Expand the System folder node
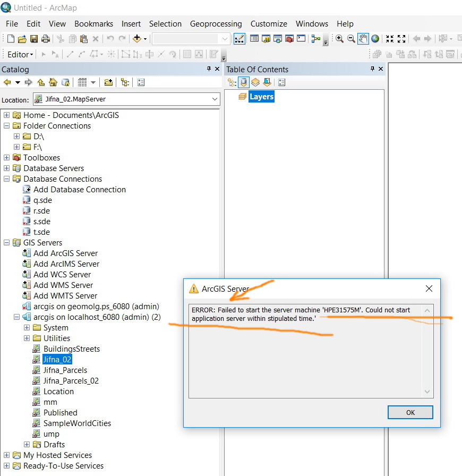462x476 pixels. coord(27,328)
